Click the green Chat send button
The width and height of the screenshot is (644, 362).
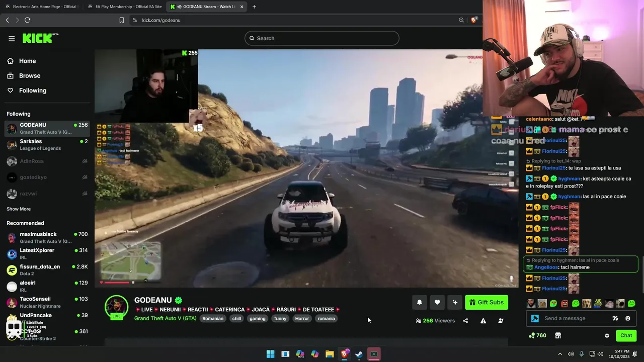click(626, 335)
